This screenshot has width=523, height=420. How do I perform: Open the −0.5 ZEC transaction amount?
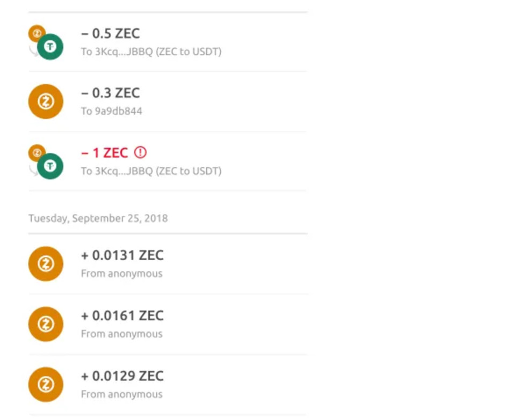(110, 34)
